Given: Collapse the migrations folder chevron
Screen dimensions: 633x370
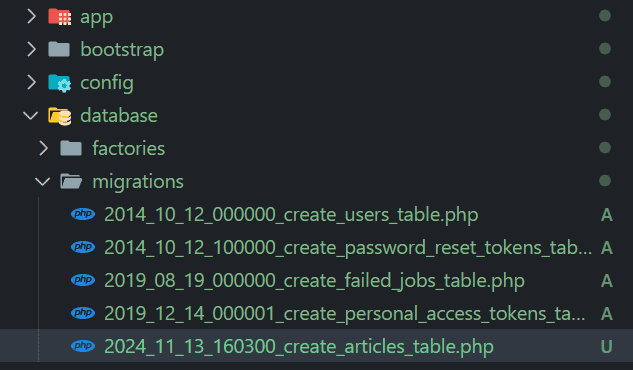Looking at the screenshot, I should [42, 182].
